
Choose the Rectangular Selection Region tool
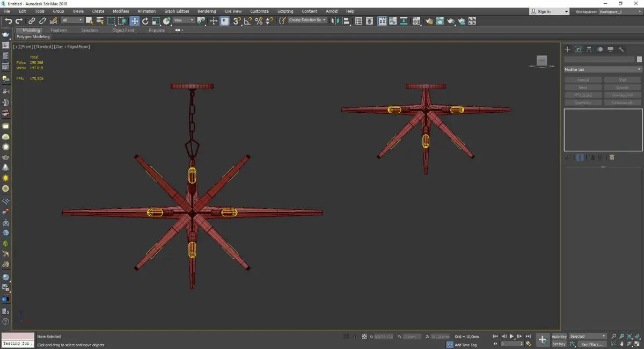(111, 21)
